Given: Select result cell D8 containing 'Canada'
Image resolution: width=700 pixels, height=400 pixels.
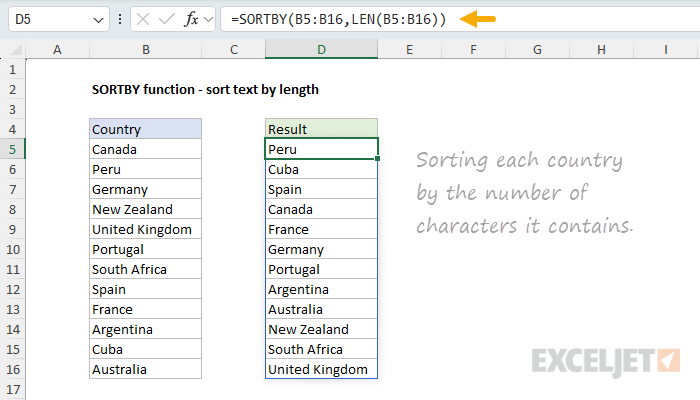Looking at the screenshot, I should (x=321, y=209).
